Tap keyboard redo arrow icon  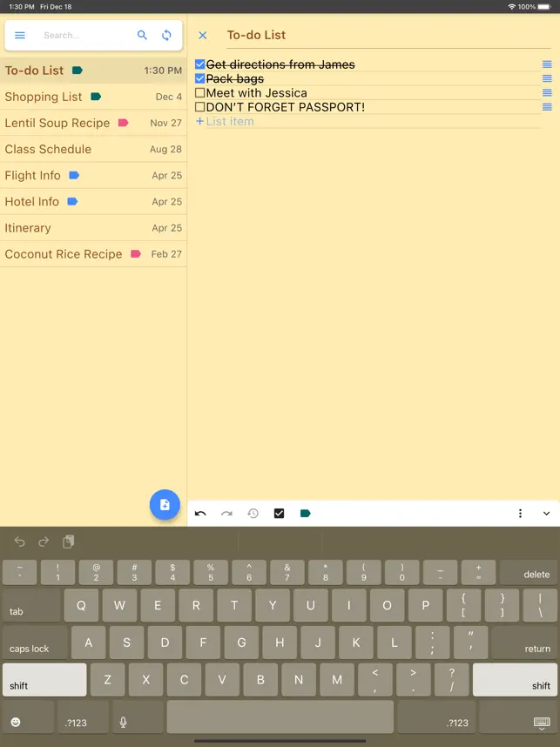point(44,542)
